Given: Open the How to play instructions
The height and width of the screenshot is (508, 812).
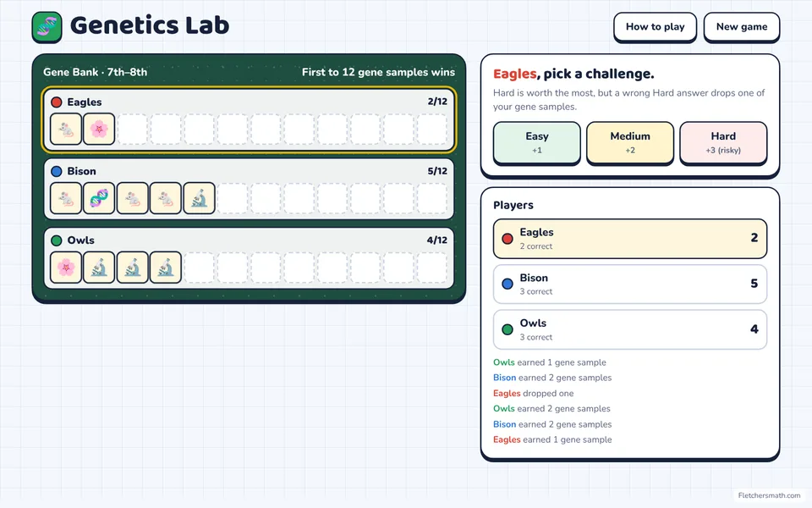Looking at the screenshot, I should point(655,27).
